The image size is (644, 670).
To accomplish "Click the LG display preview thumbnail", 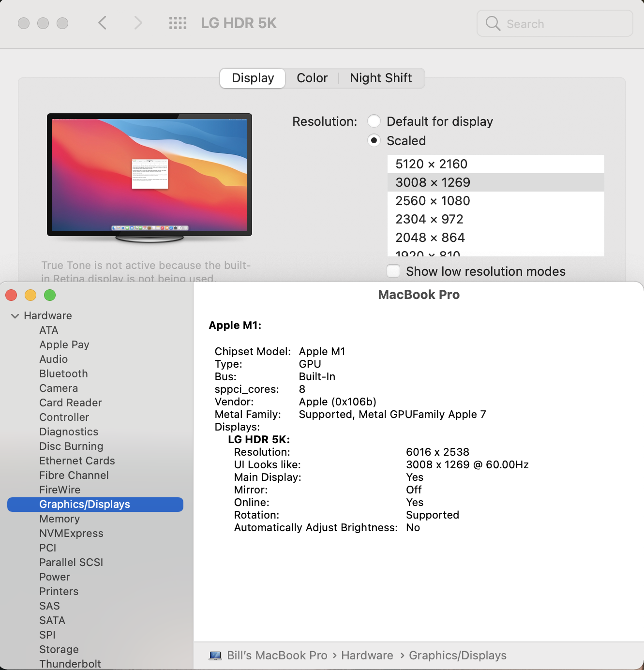I will 150,178.
